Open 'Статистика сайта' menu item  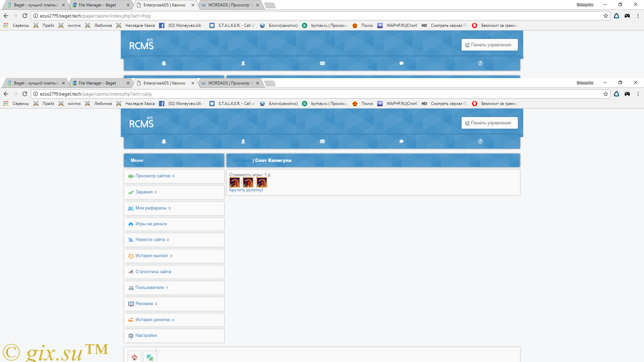tap(174, 272)
